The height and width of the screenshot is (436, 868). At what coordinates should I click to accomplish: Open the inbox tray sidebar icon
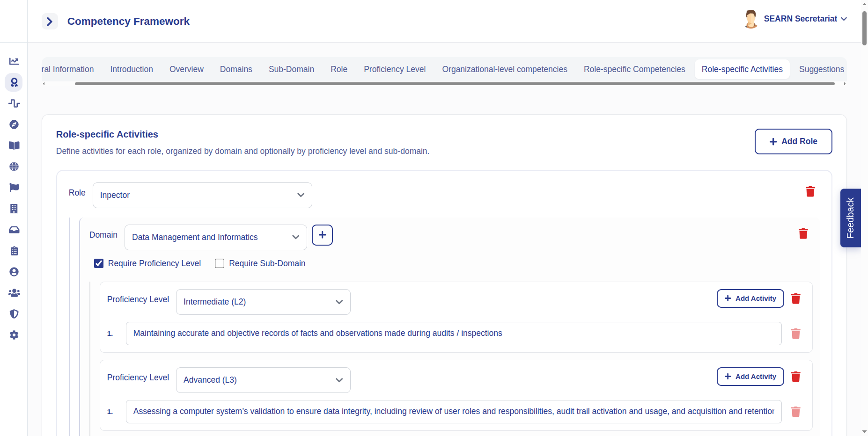pos(14,230)
